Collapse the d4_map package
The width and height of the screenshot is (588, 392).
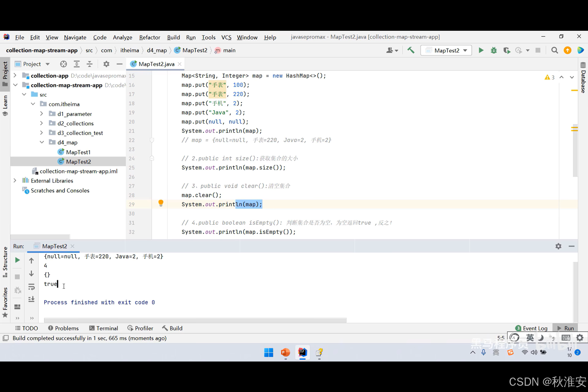(x=42, y=142)
